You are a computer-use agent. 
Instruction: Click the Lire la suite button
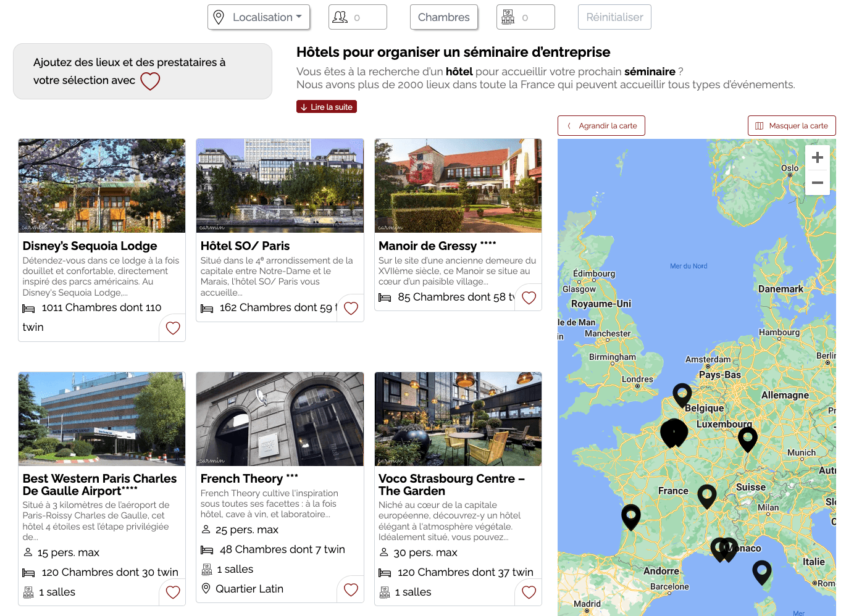pyautogui.click(x=327, y=107)
